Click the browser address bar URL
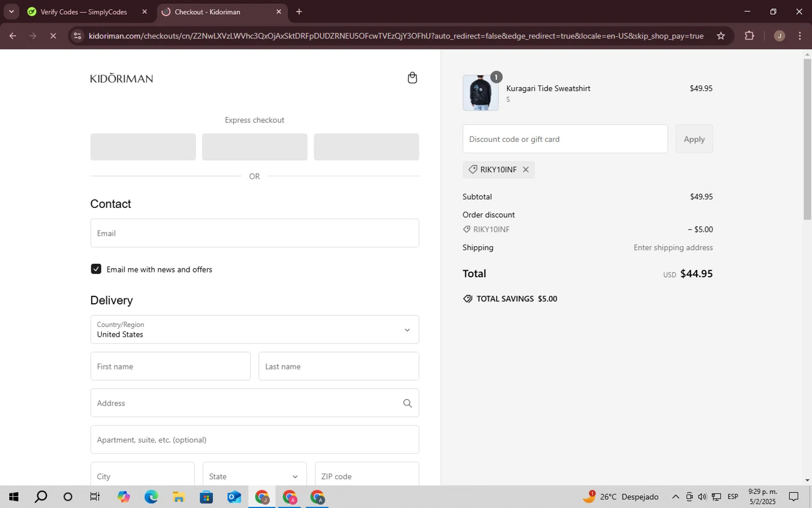This screenshot has width=812, height=508. (x=396, y=36)
